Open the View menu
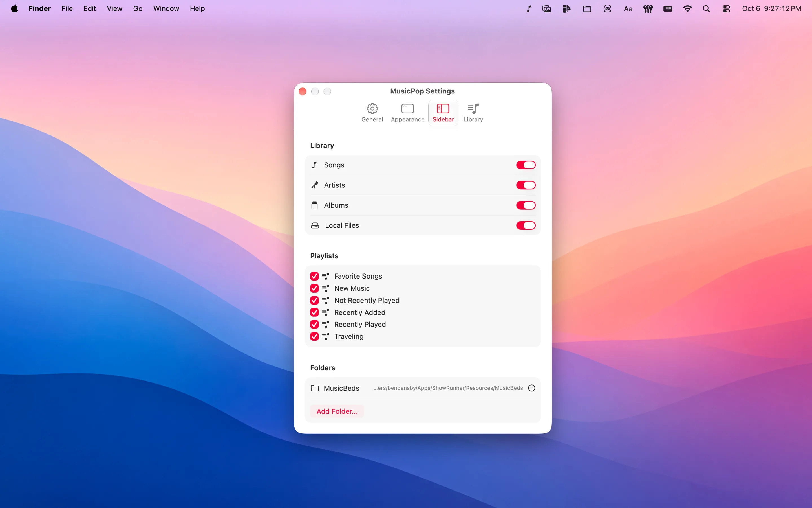 point(114,9)
